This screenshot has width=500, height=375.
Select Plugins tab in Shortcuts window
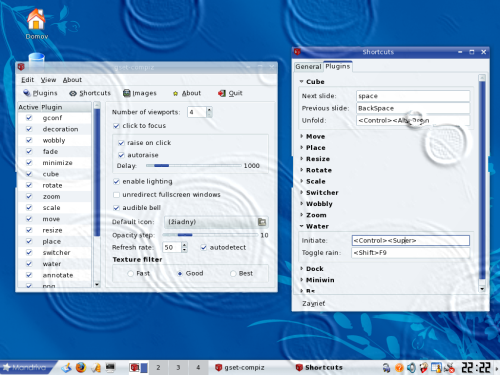[338, 66]
